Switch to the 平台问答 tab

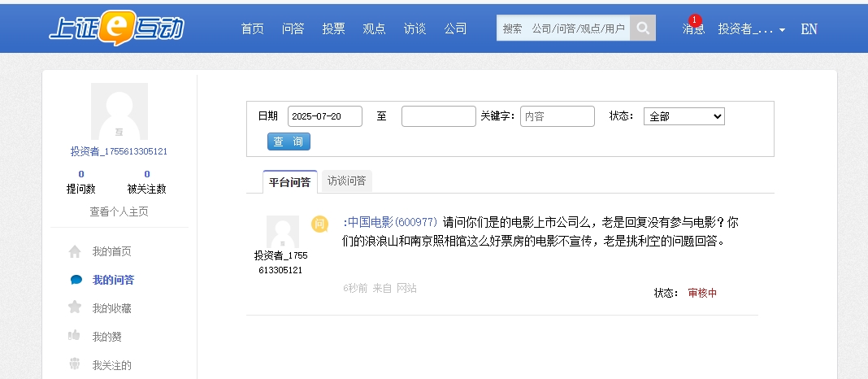[x=290, y=181]
